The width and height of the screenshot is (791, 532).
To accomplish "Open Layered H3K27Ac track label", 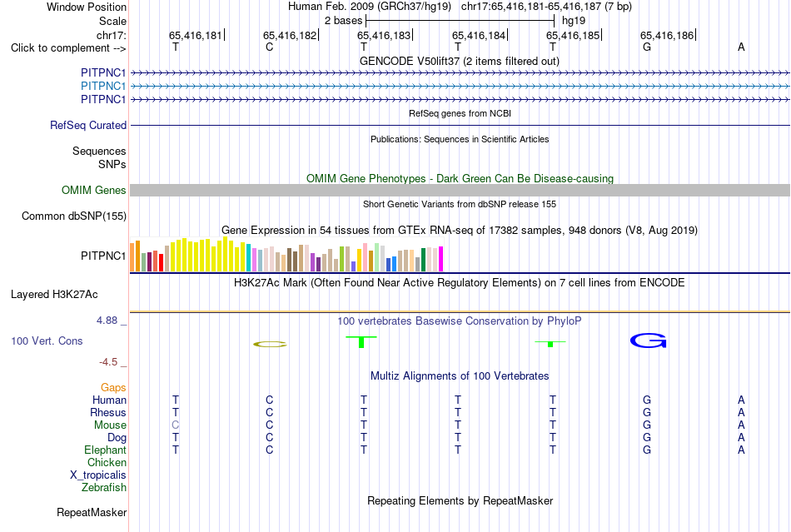I will point(54,295).
